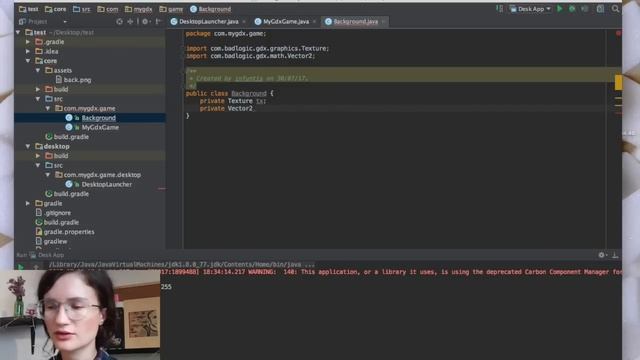Collapse the assets folder
Screen dimensions: 640x360
(x=38, y=70)
